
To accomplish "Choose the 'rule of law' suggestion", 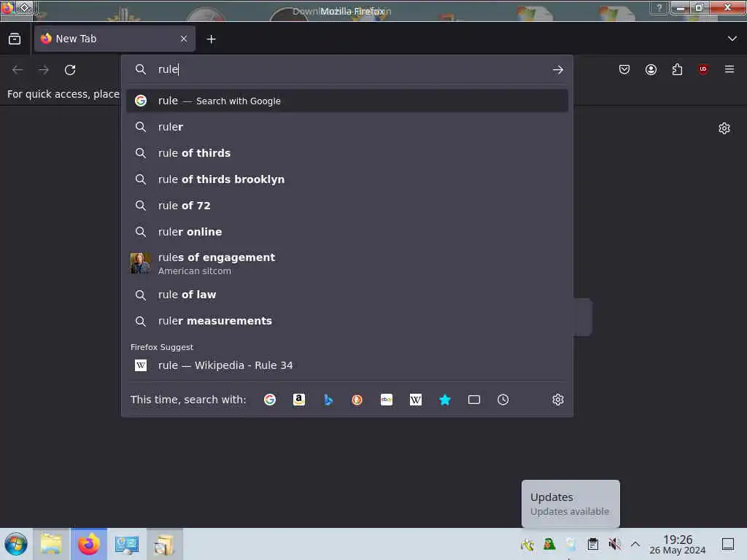I will (x=347, y=295).
